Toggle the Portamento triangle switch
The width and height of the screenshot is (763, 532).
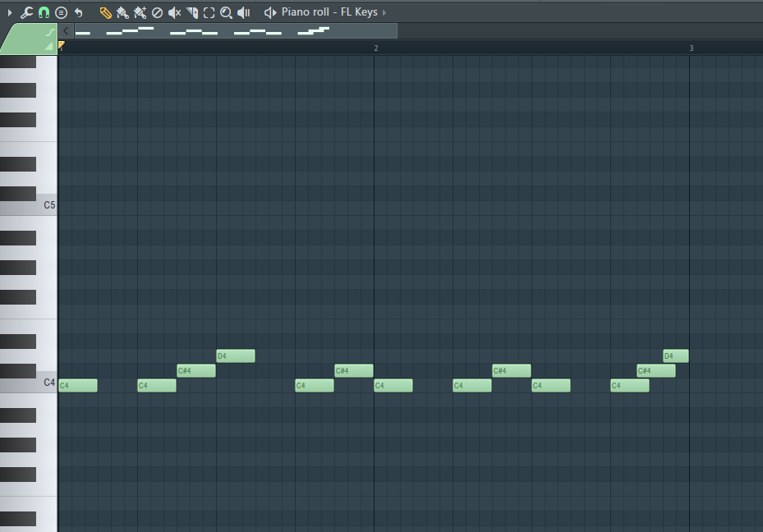48,47
